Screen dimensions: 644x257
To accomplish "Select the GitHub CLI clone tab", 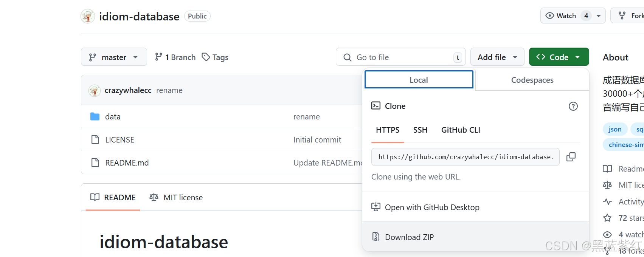I will click(461, 130).
